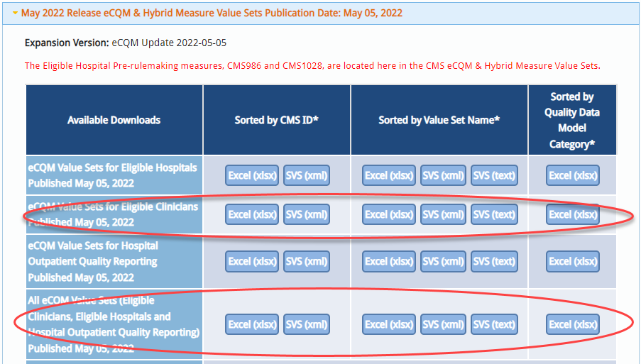641x364 pixels.
Task: Download Eligible Clinicians SVS (xml) by Value Set Name
Action: [443, 214]
